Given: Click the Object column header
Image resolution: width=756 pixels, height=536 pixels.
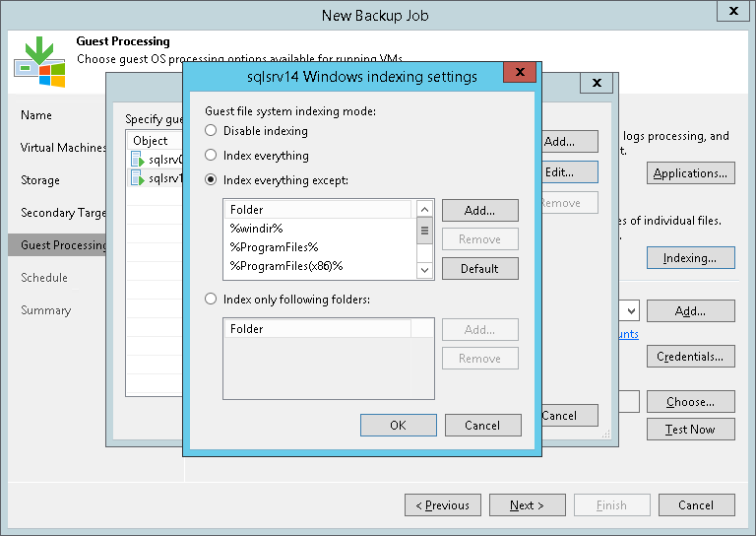Looking at the screenshot, I should [155, 140].
